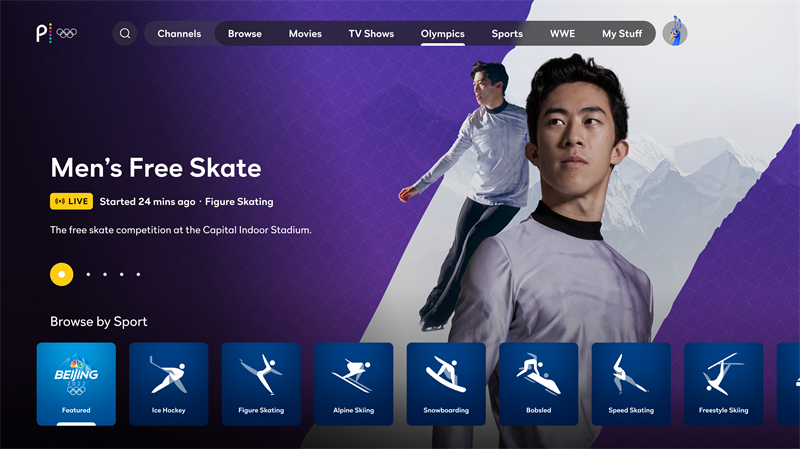Screen dimensions: 800x449
Task: Switch to the Channels tab
Action: pos(179,34)
